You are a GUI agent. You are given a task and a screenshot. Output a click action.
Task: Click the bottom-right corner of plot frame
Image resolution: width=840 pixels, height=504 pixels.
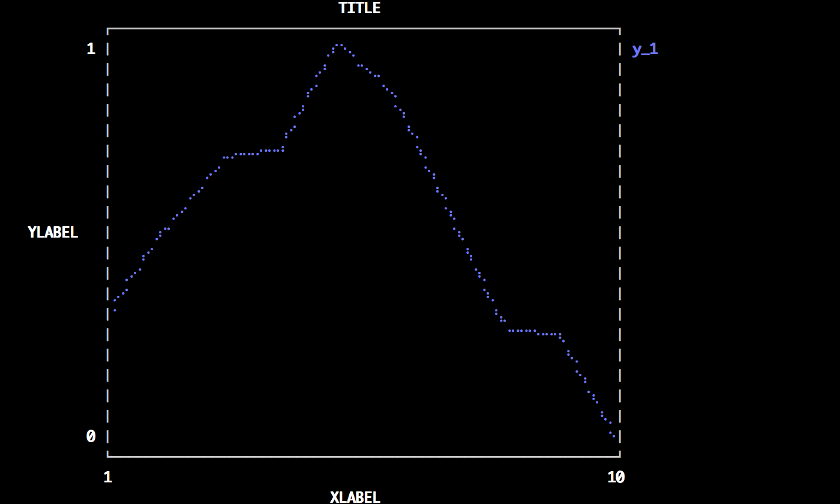click(620, 457)
